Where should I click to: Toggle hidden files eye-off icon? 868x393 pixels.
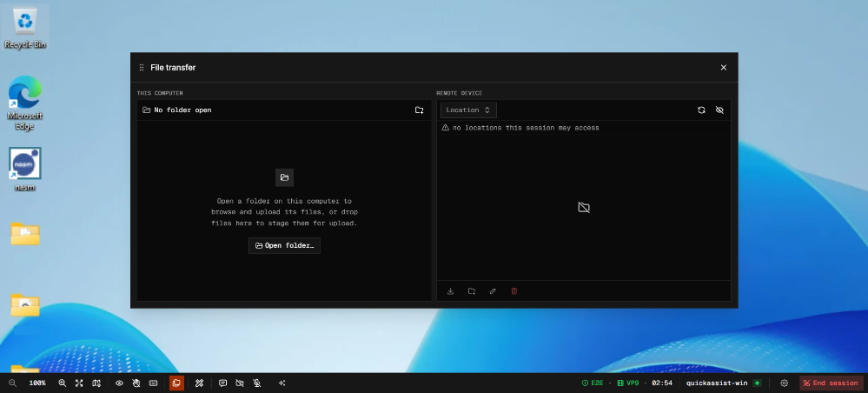[x=719, y=110]
